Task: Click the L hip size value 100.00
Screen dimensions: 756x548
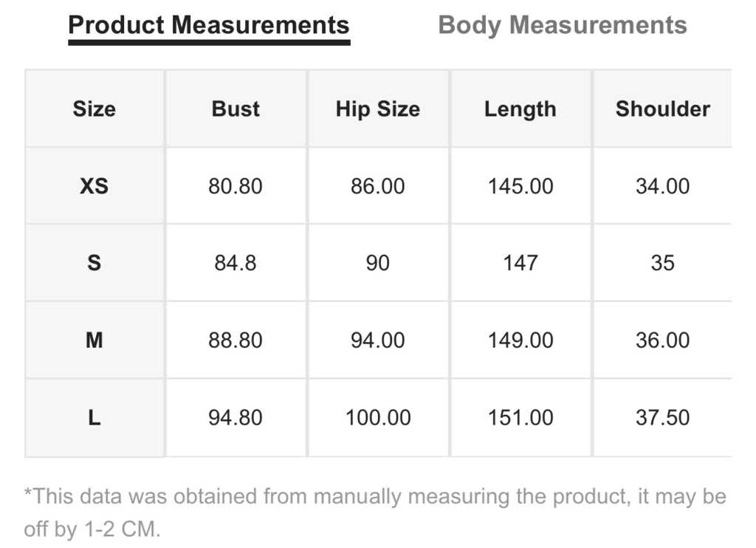Action: pyautogui.click(x=378, y=417)
